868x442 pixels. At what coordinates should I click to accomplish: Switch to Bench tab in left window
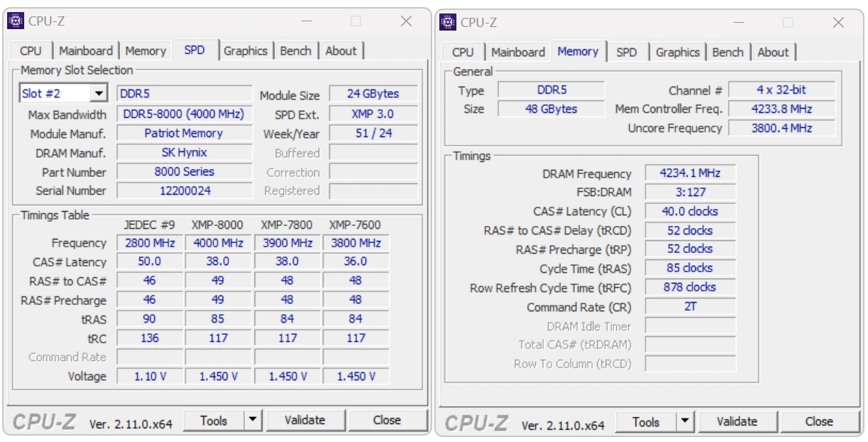[x=296, y=50]
